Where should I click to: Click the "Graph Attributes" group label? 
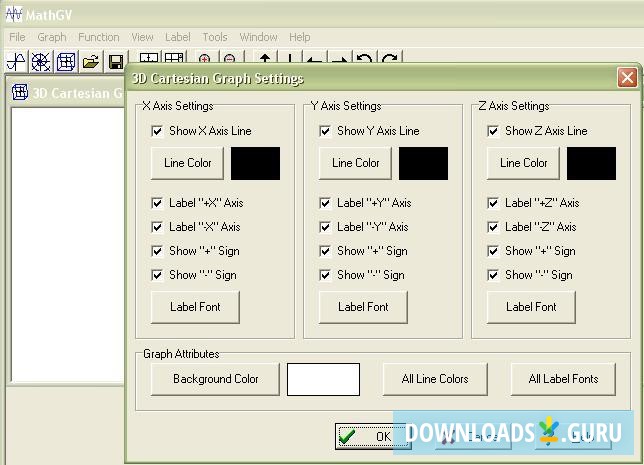point(181,354)
